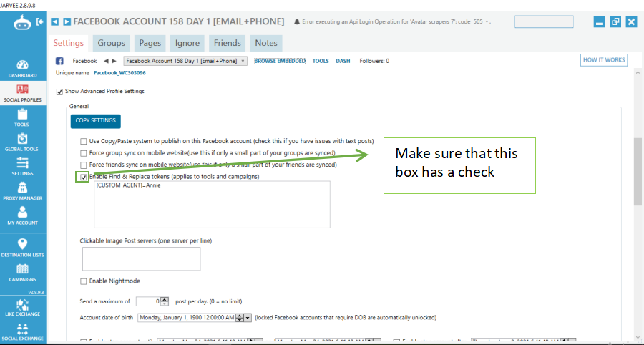
Task: Switch to the Groups tab
Action: pos(112,43)
